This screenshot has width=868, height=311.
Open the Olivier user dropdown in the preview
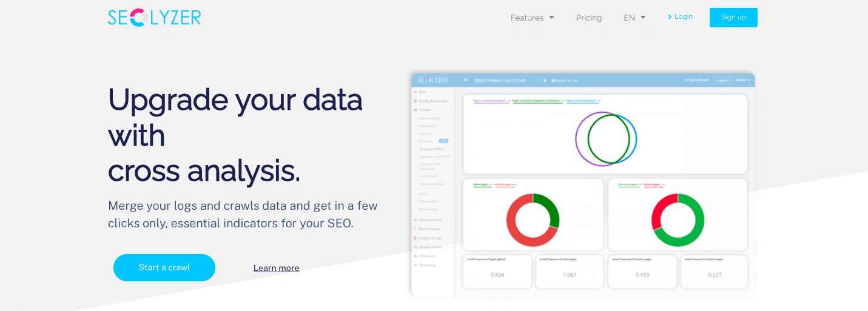pos(742,80)
